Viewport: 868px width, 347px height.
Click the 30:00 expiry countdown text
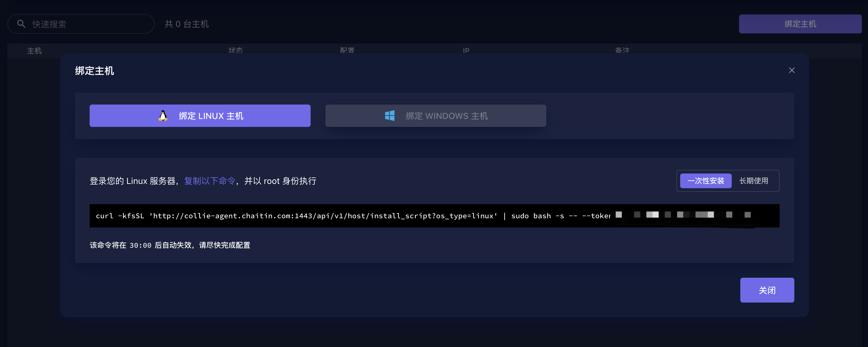140,245
